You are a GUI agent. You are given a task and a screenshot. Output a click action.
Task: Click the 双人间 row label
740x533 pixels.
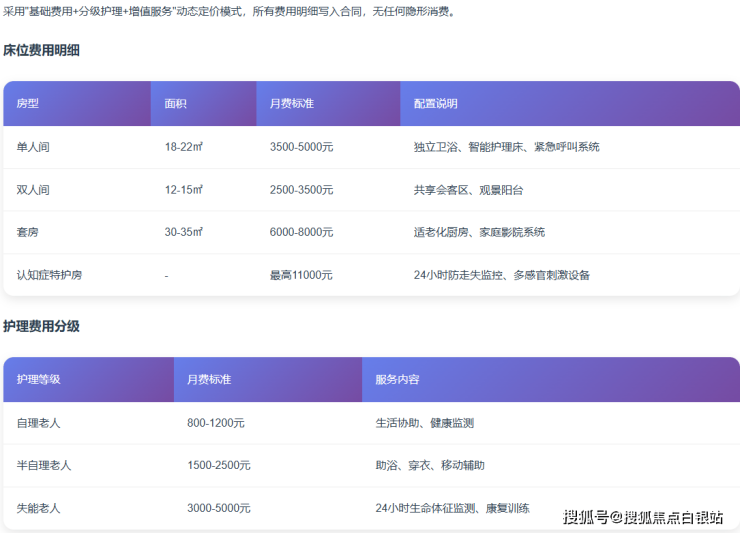(x=33, y=190)
